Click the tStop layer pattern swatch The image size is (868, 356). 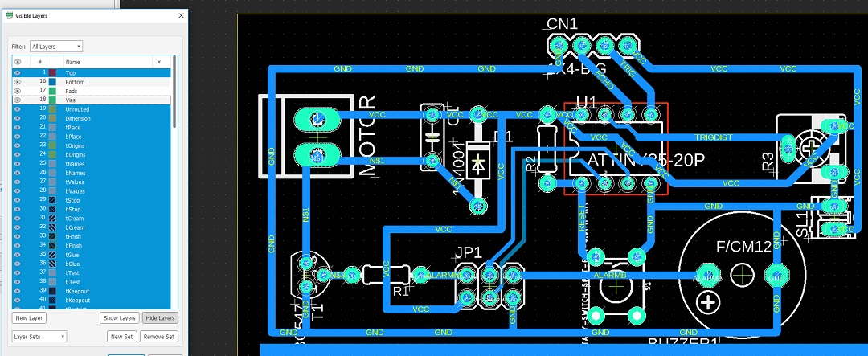(52, 200)
